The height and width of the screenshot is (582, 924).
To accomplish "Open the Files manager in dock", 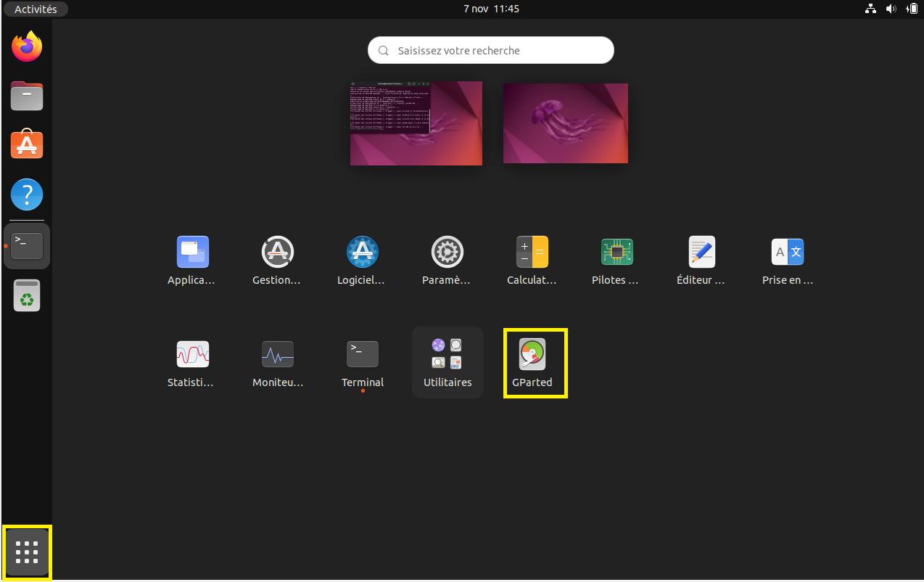I will (x=27, y=97).
